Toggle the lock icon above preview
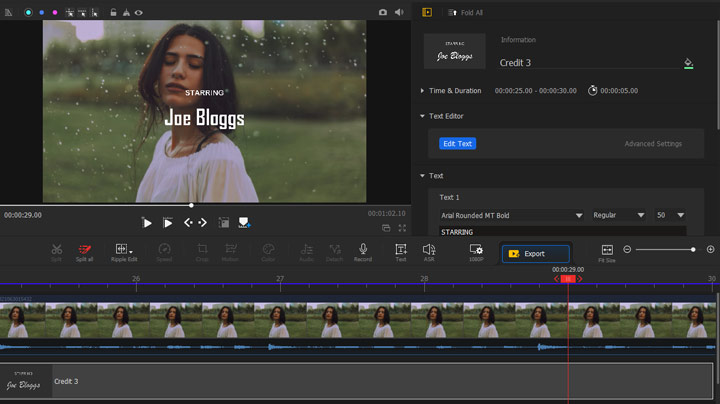Image resolution: width=720 pixels, height=404 pixels. click(113, 12)
